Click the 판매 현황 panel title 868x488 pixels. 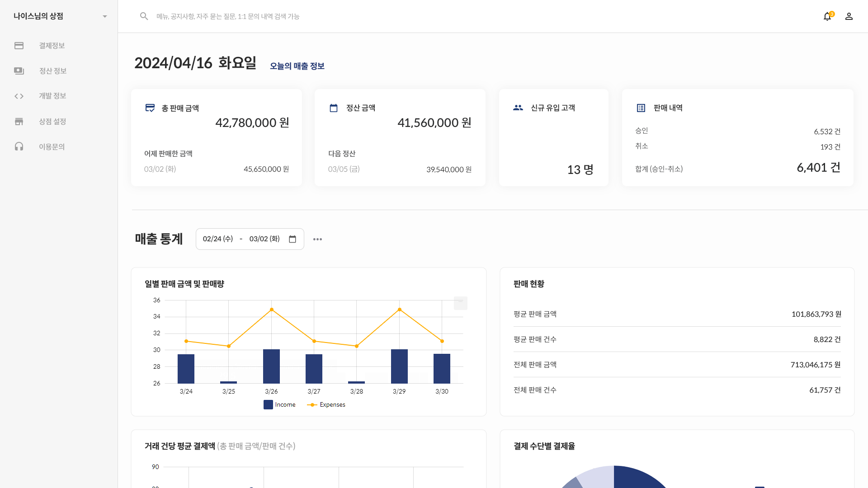(x=529, y=284)
